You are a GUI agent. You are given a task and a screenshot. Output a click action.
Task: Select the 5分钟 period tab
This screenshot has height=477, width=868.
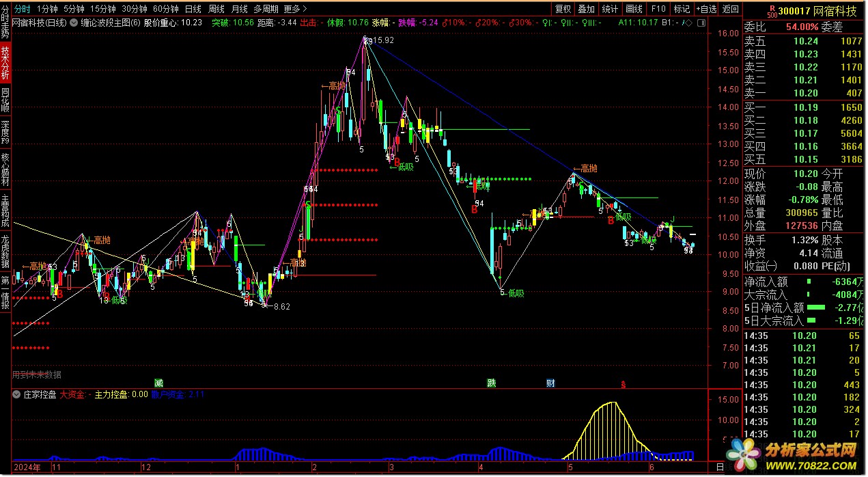coord(74,9)
